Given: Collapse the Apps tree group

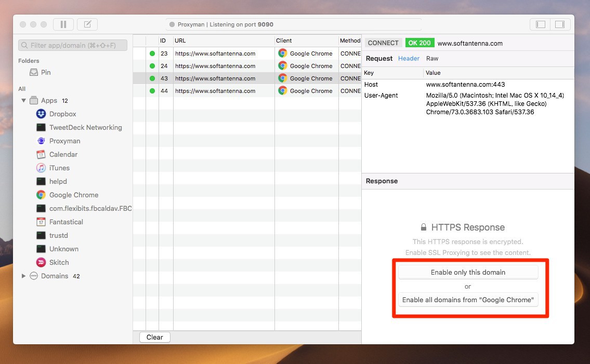Looking at the screenshot, I should (x=23, y=100).
